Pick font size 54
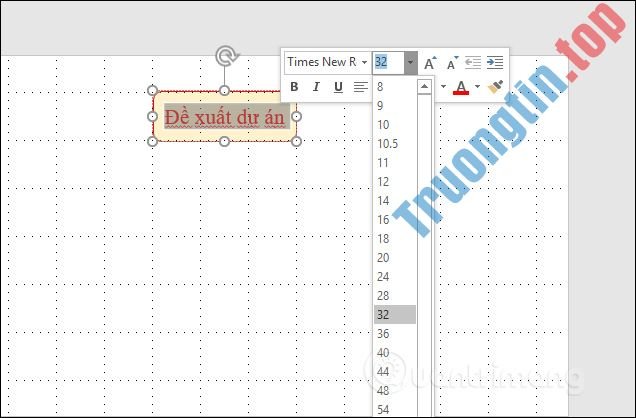The height and width of the screenshot is (418, 636). click(x=395, y=409)
